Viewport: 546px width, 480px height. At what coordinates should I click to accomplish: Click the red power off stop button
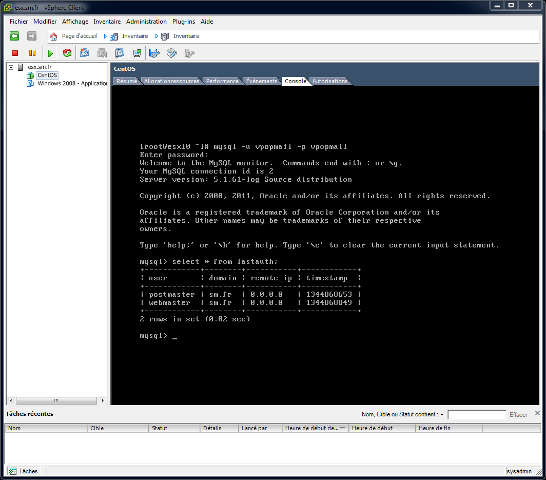(x=15, y=53)
